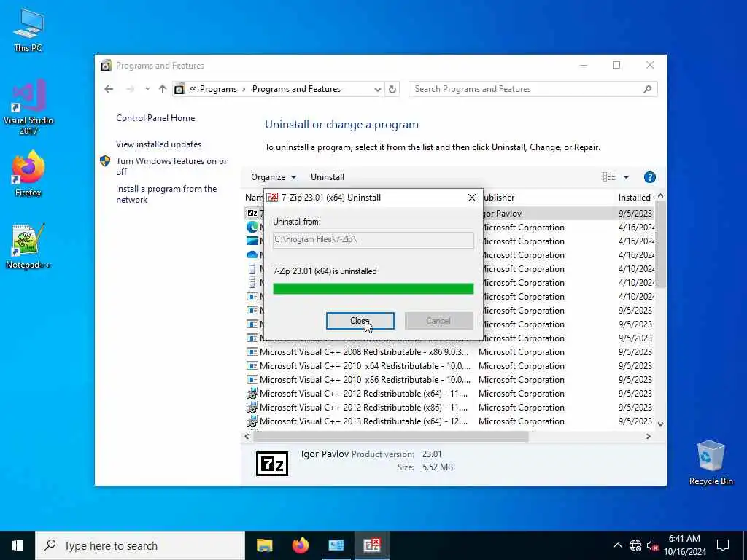
Task: Select Visual C++ 2012 Redistributable (x64) row
Action: [449, 394]
